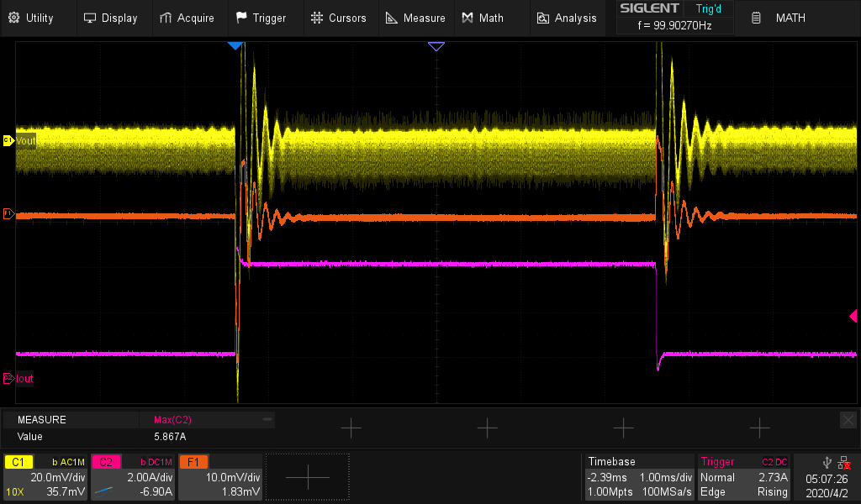This screenshot has width=861, height=504.
Task: Open the Math menu in toolbar
Action: [483, 18]
